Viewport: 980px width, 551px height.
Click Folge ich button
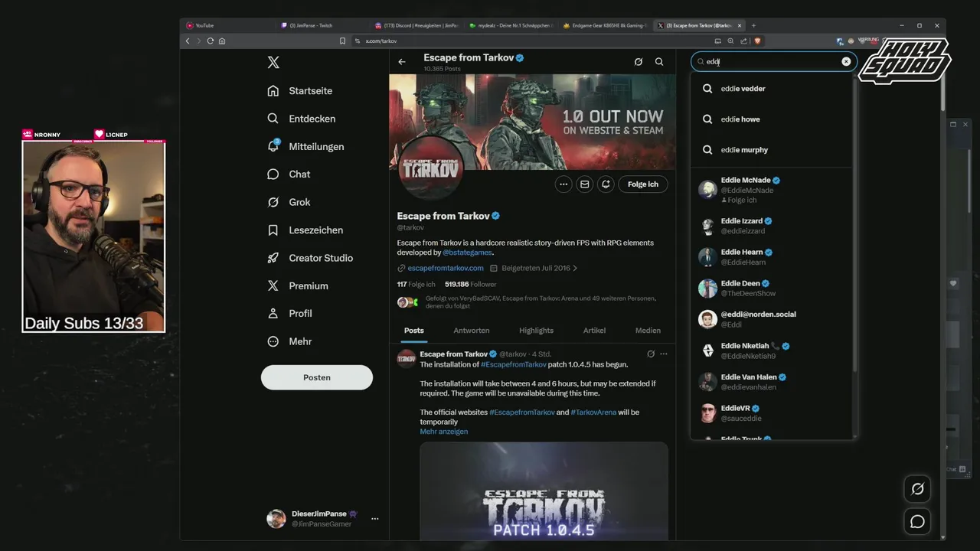tap(643, 184)
